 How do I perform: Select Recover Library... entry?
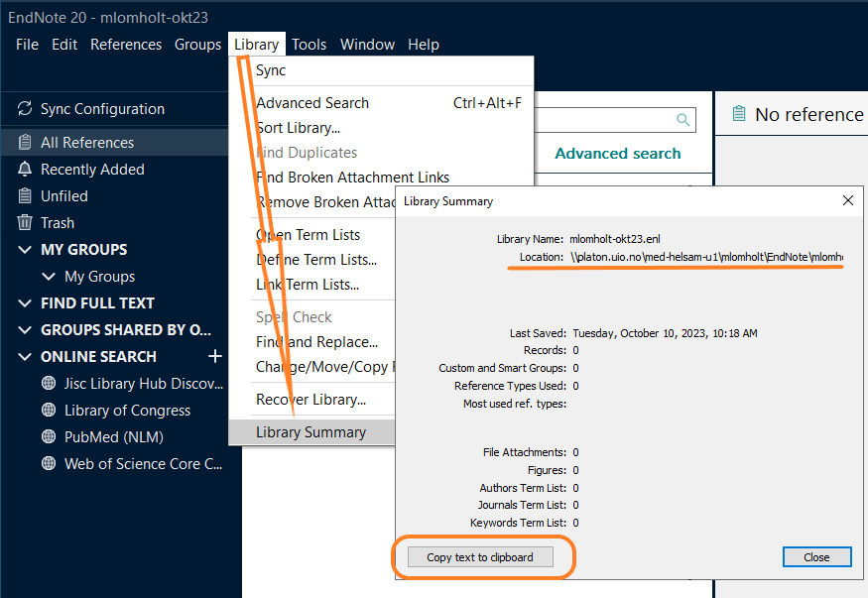(x=312, y=400)
